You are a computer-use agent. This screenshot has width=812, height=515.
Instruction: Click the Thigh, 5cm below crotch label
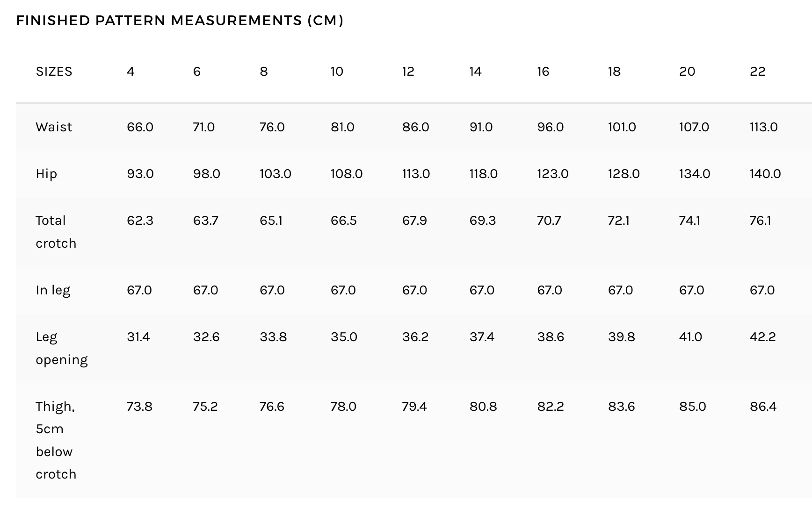pyautogui.click(x=56, y=440)
